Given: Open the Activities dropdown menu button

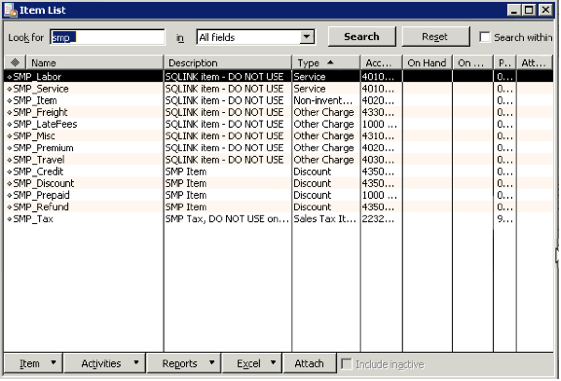Looking at the screenshot, I should pos(105,363).
